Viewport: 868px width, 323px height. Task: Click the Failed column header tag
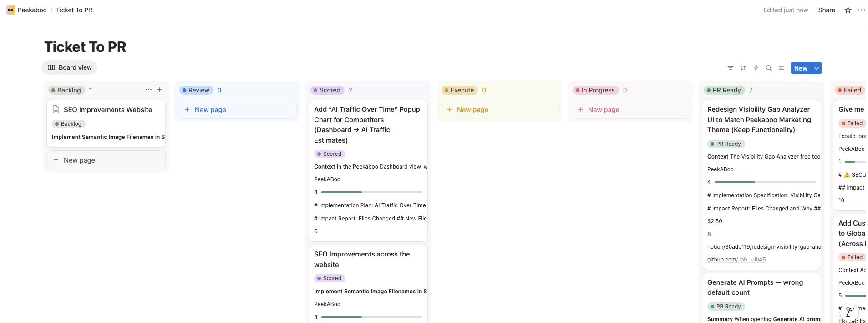pyautogui.click(x=850, y=90)
